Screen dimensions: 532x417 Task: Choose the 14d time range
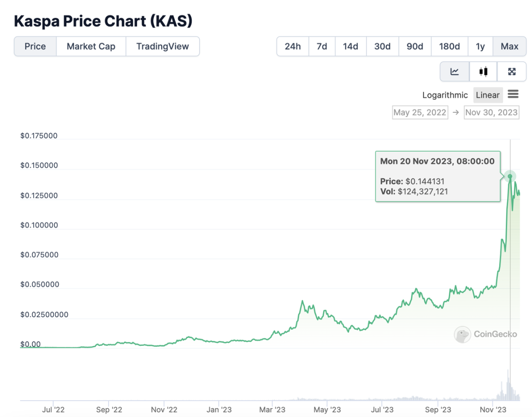[x=351, y=46]
